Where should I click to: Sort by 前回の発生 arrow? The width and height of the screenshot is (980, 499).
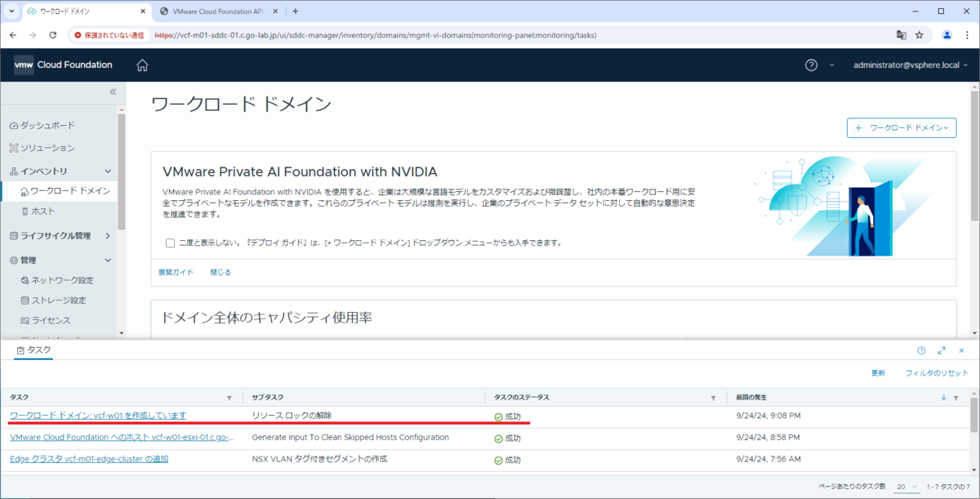tap(944, 398)
